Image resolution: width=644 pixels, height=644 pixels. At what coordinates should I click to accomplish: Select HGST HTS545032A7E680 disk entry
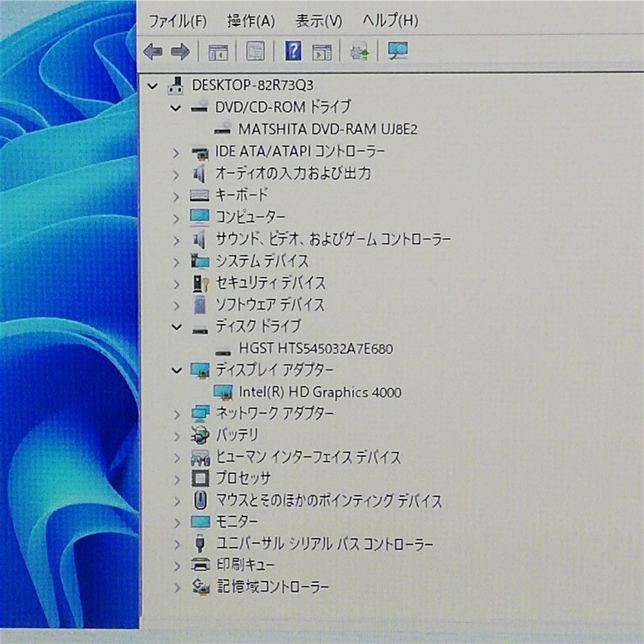316,348
